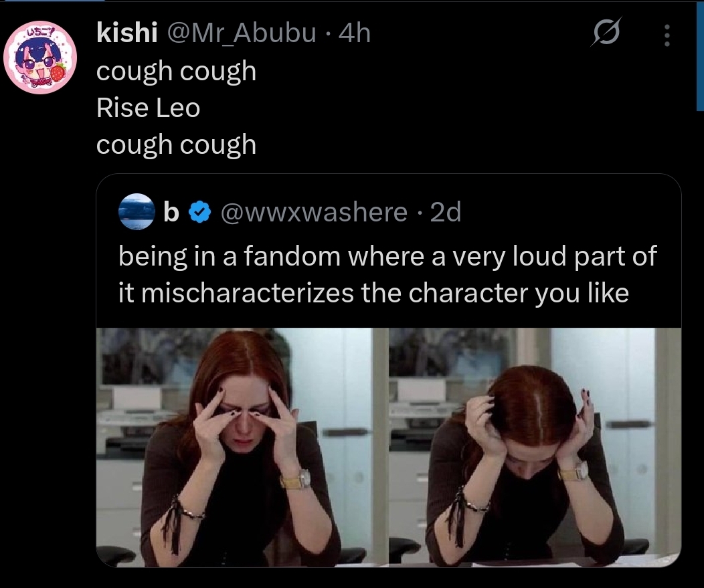This screenshot has height=588, width=704.
Task: Click quoted text line "it mischaracterizes the character"
Action: pyautogui.click(x=373, y=293)
